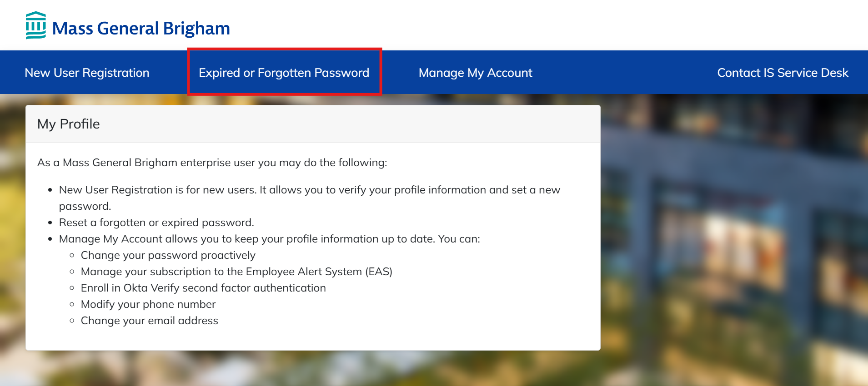Click the circle bullet beside 'Modify your phone number'

pos(72,304)
